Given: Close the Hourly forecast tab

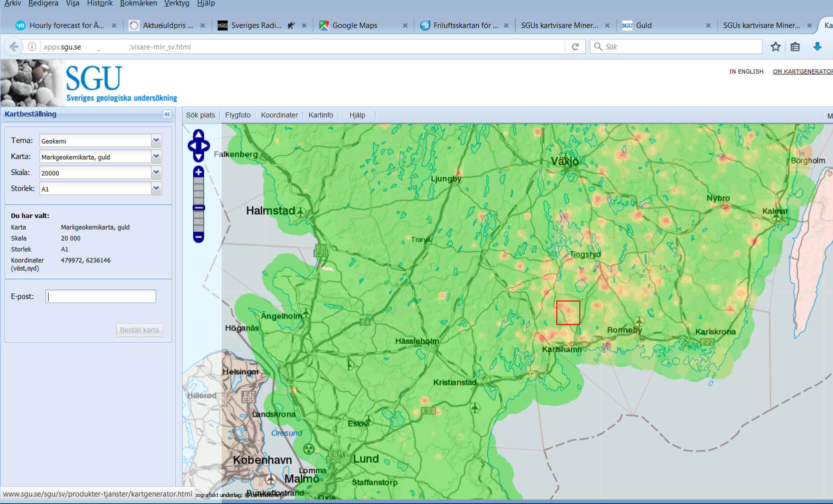Looking at the screenshot, I should click(x=114, y=25).
